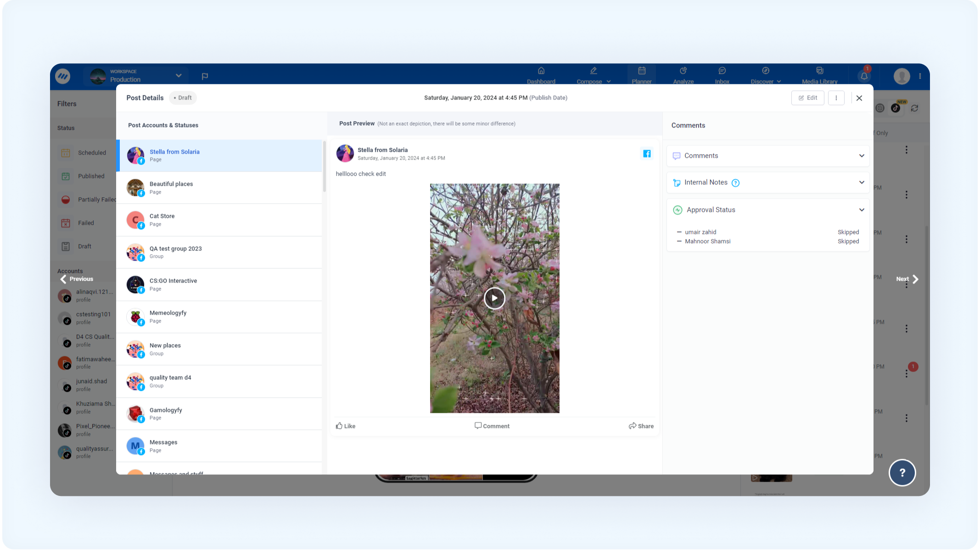
Task: Click the publish date in dialog header
Action: pos(496,98)
